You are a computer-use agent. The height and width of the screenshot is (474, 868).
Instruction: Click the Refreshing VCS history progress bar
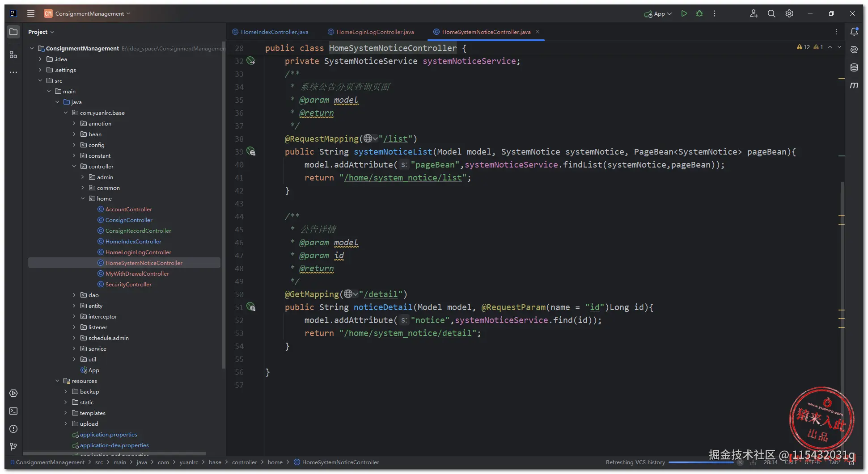[701, 462]
